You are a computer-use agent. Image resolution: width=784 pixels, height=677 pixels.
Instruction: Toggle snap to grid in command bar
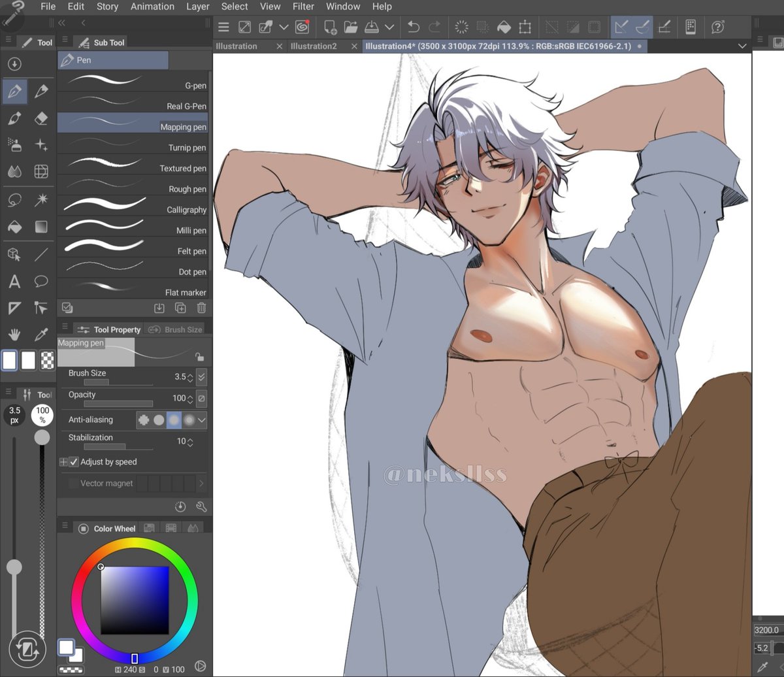[664, 27]
